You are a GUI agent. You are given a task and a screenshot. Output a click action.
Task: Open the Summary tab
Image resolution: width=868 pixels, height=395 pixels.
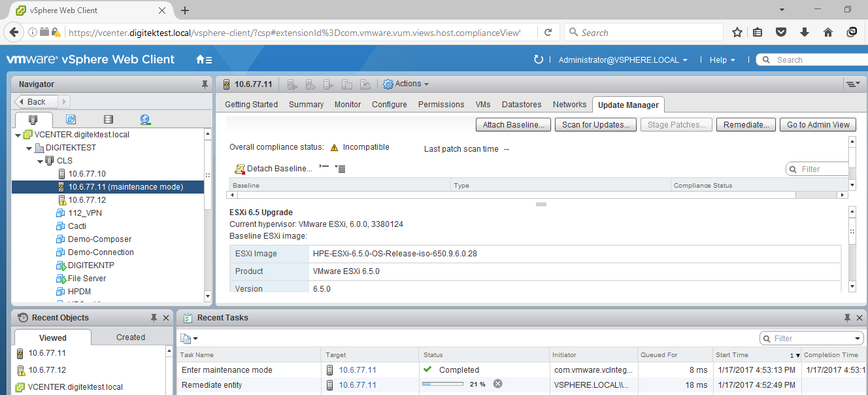coord(306,105)
